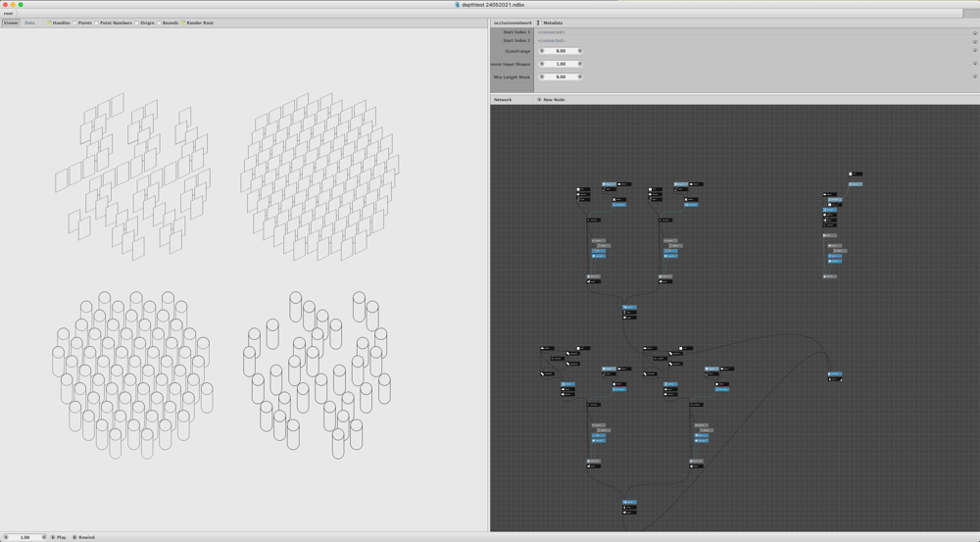
Task: Switch to the Viewer tab
Action: (x=11, y=23)
